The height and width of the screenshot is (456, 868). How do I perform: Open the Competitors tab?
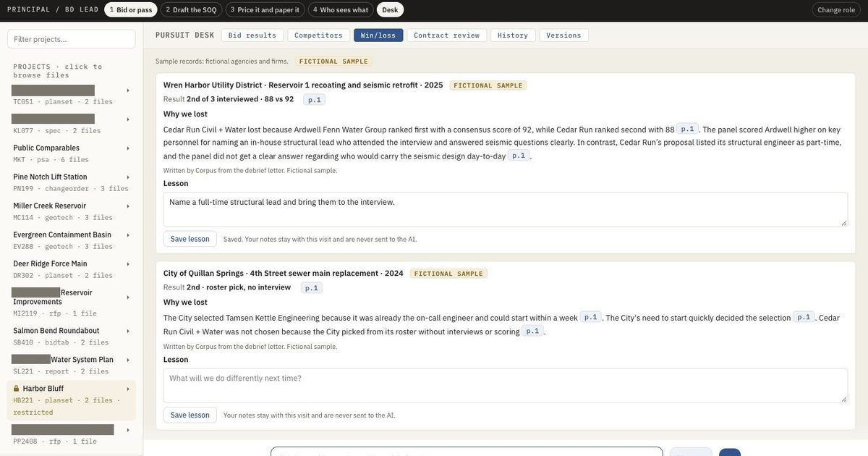click(318, 35)
